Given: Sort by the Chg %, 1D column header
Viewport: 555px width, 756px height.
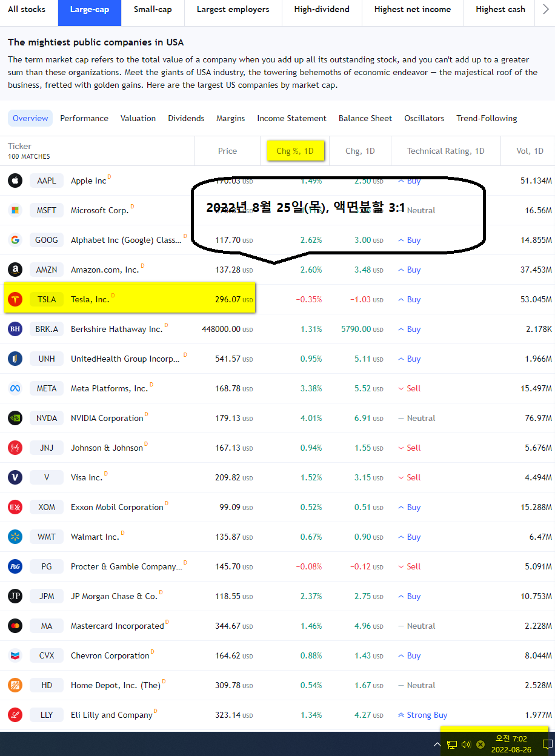Looking at the screenshot, I should tap(295, 151).
